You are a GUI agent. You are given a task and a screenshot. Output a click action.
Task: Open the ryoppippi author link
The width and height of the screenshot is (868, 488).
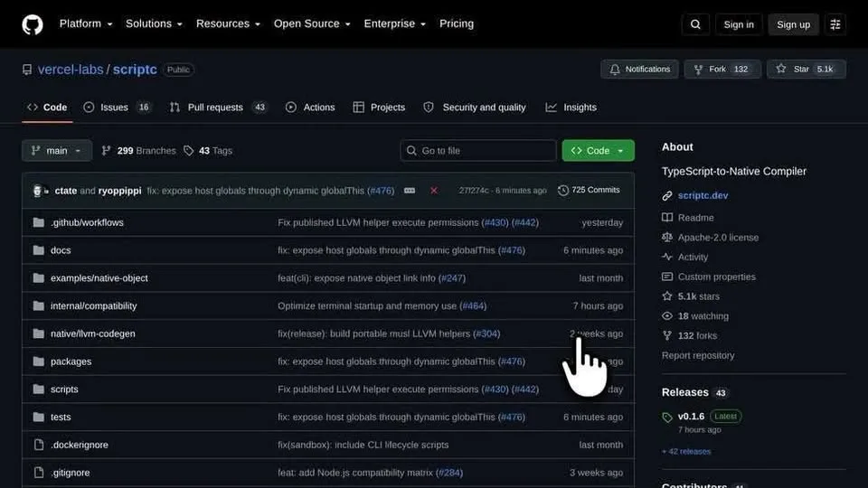tap(119, 191)
